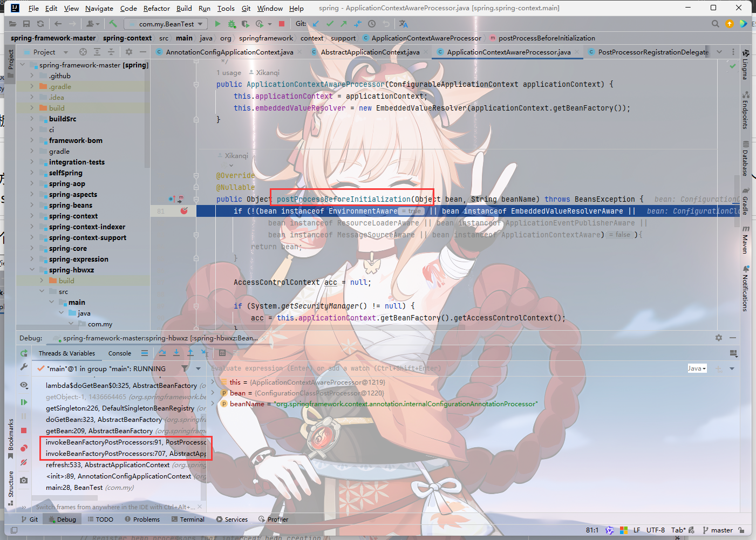Click the Translate icon in the toolbar
The width and height of the screenshot is (756, 540).
tap(403, 24)
